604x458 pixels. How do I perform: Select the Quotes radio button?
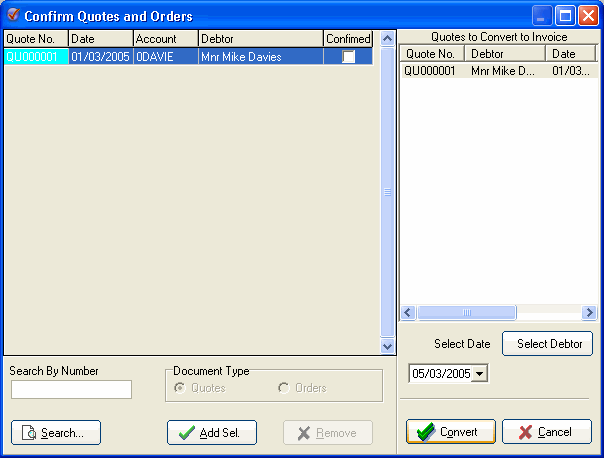pos(180,388)
